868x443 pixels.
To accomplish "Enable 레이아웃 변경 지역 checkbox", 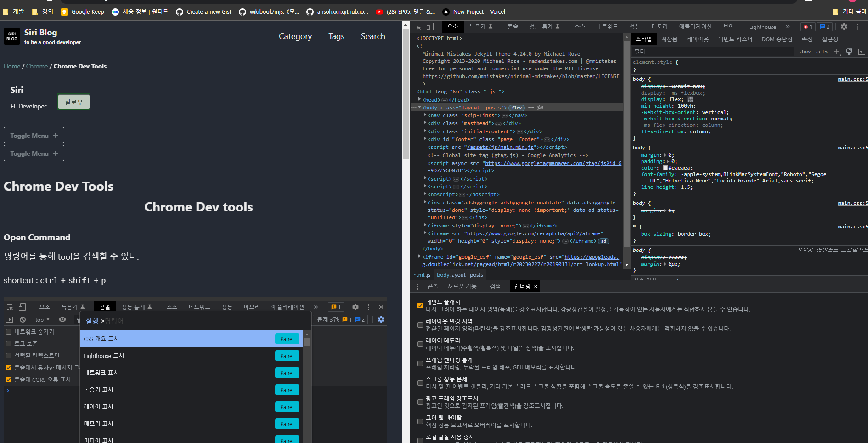I will tap(420, 324).
